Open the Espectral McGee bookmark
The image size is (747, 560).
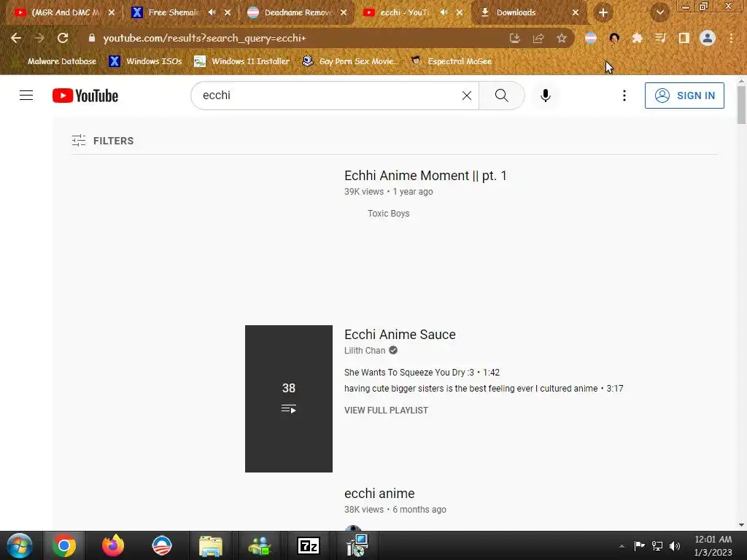pyautogui.click(x=451, y=61)
